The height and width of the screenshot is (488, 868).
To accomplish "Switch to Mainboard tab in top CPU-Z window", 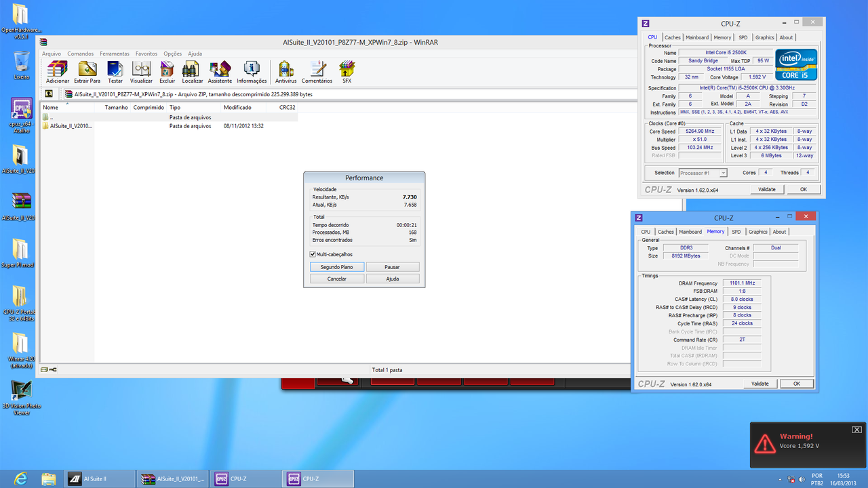I will tap(697, 37).
